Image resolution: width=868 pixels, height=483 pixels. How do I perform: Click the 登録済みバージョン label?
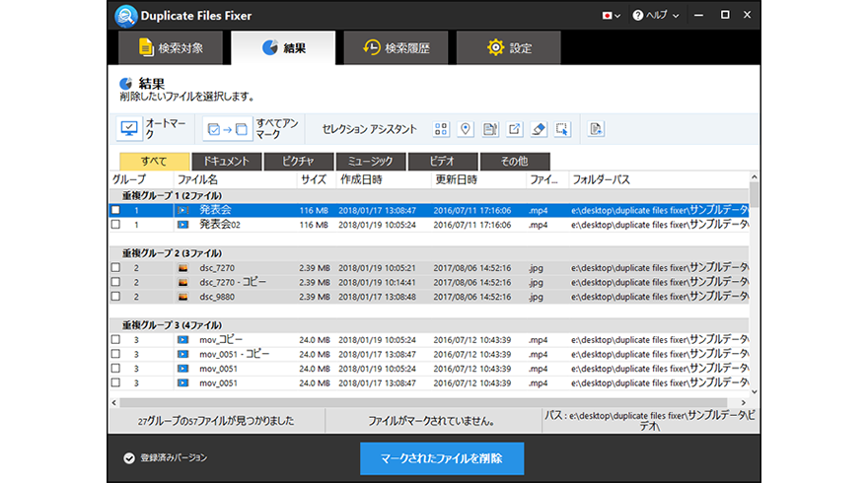click(174, 458)
